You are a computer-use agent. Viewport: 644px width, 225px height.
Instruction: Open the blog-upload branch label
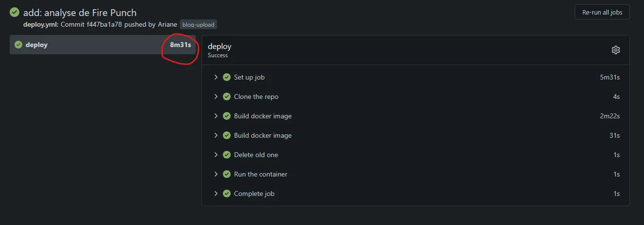tap(198, 24)
